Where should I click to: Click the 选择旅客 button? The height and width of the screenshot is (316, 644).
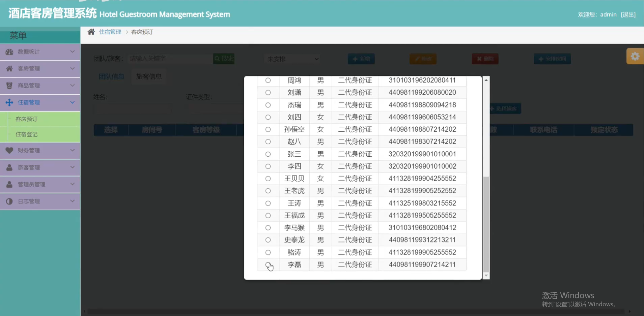505,108
